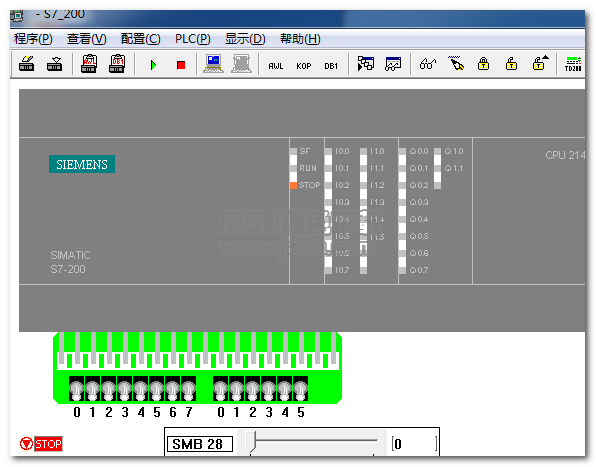Click the STOP LED on the CPU
Viewport: 596px width, 467px height.
pyautogui.click(x=293, y=185)
